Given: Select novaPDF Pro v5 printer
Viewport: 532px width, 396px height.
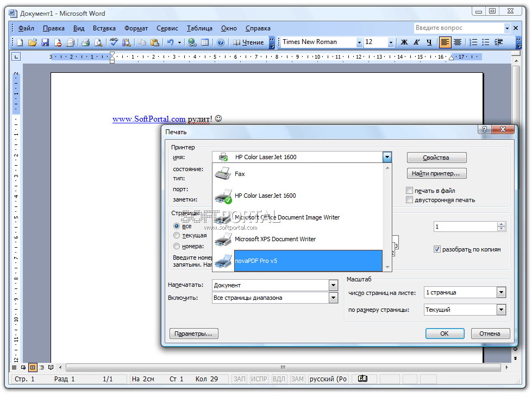Looking at the screenshot, I should (x=298, y=261).
